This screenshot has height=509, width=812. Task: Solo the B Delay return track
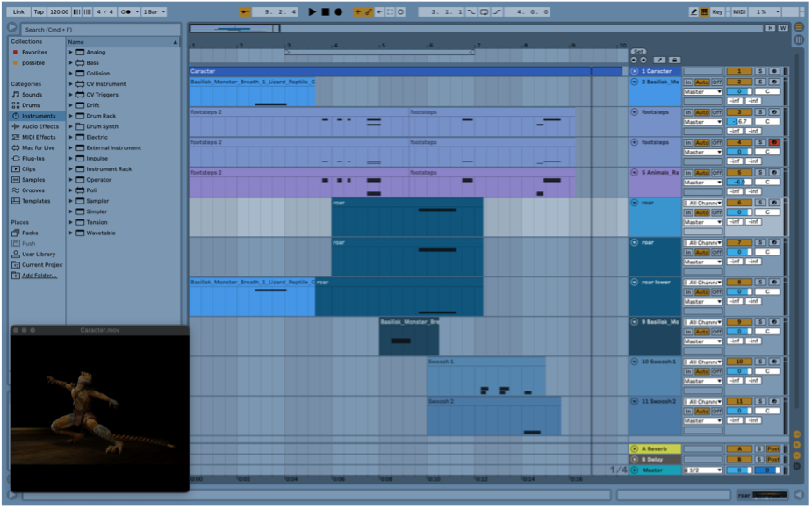(x=759, y=459)
